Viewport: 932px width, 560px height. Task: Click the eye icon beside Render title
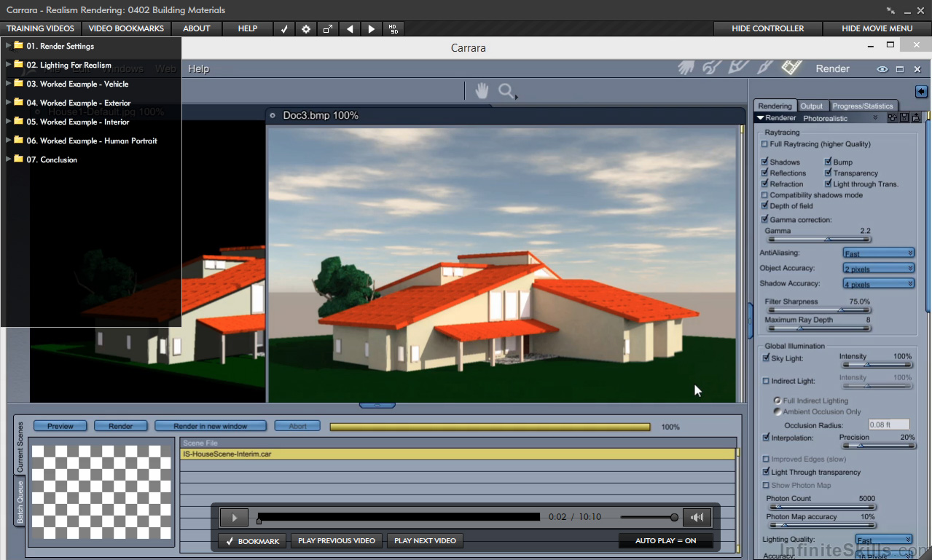click(882, 69)
